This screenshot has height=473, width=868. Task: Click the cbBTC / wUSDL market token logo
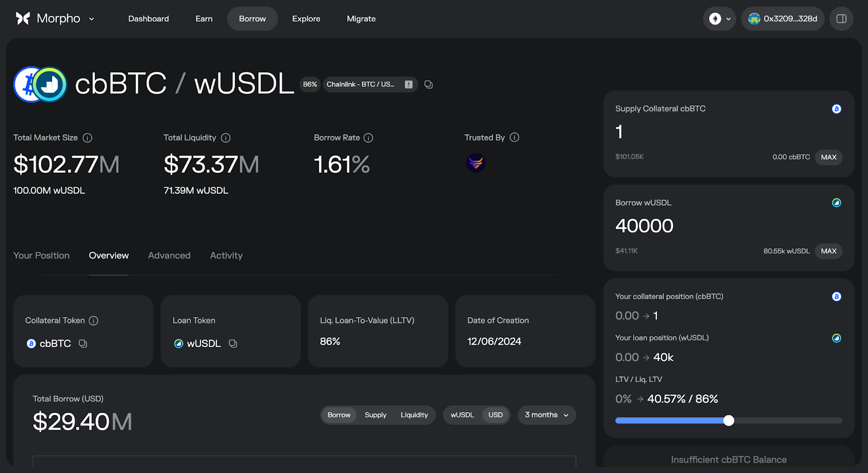pos(40,84)
